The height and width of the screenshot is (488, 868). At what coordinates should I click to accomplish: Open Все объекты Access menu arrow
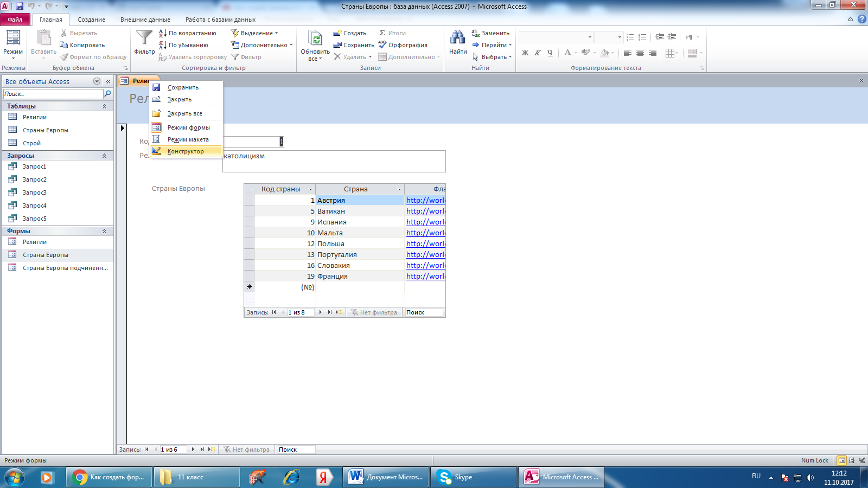(x=97, y=81)
